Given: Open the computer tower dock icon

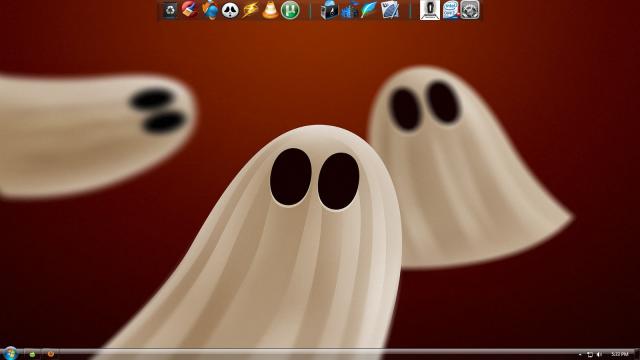Looking at the screenshot, I should click(329, 10).
